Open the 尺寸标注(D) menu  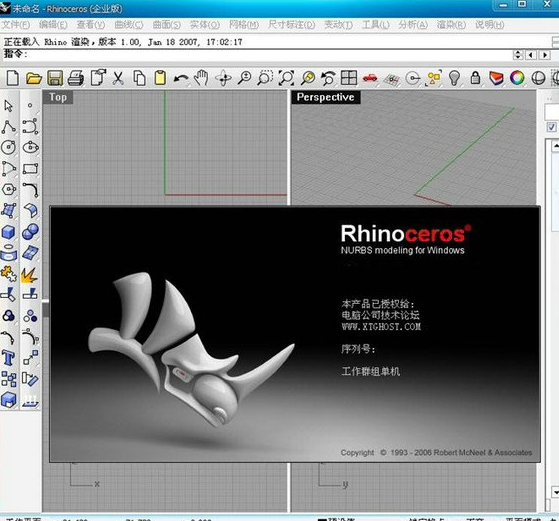292,25
